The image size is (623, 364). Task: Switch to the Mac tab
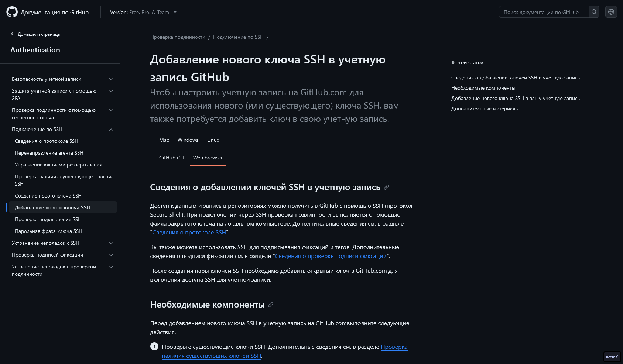164,140
